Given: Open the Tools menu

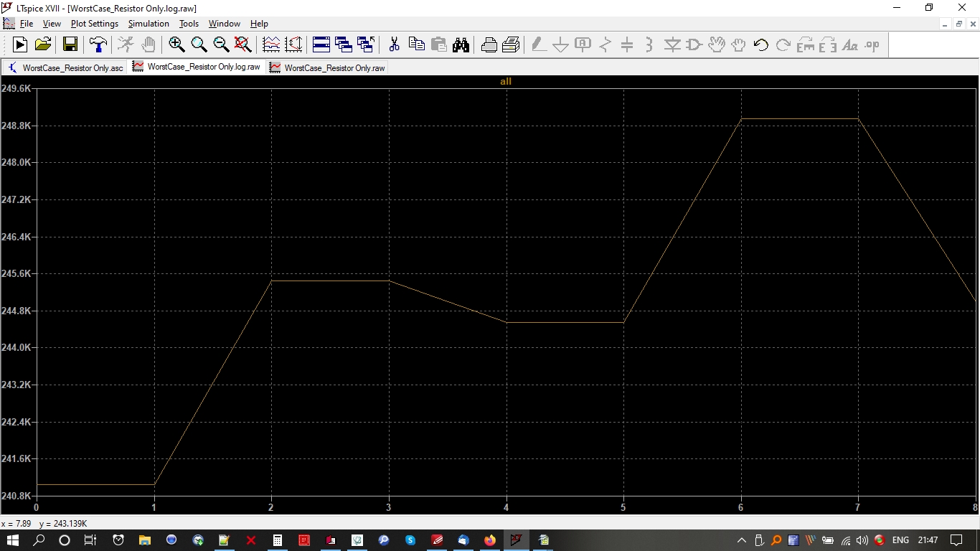Looking at the screenshot, I should [189, 24].
